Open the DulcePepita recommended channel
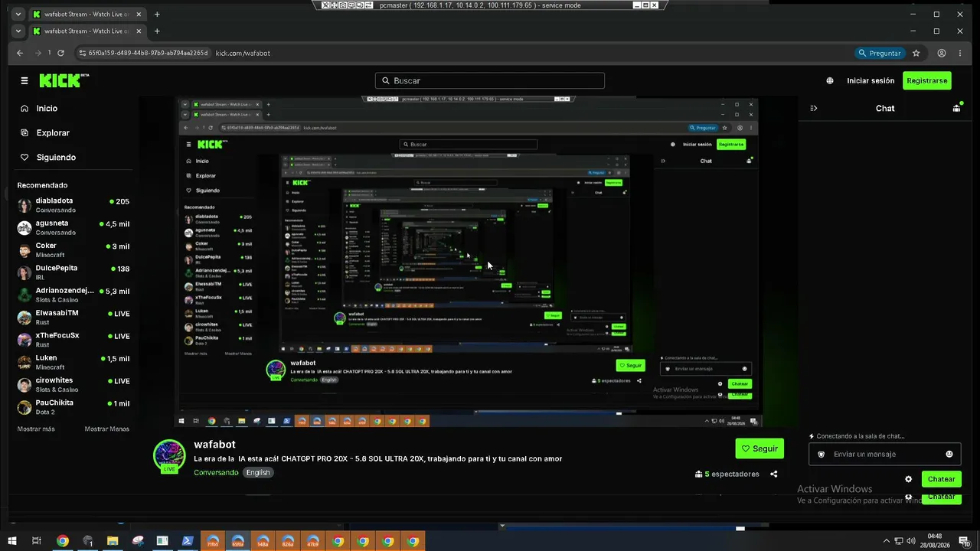The image size is (980, 551). [x=74, y=272]
